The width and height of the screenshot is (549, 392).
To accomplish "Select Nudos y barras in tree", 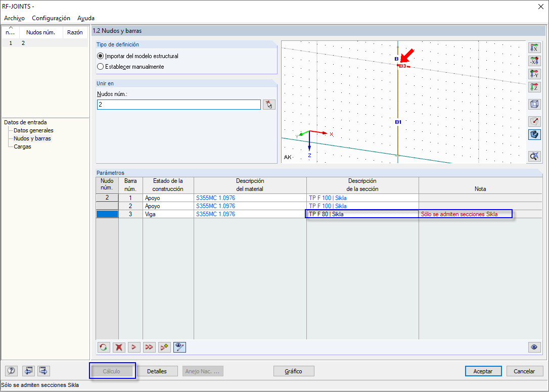I will coord(32,138).
